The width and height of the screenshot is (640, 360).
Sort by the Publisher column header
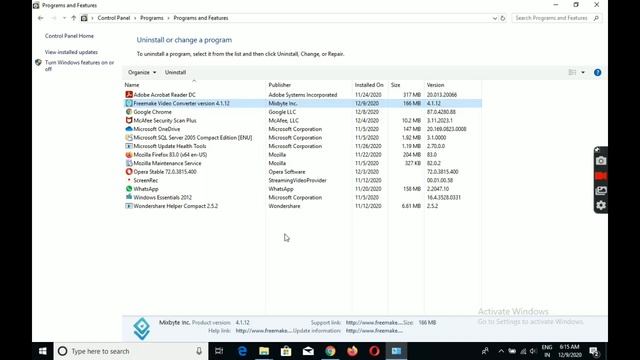pos(280,85)
